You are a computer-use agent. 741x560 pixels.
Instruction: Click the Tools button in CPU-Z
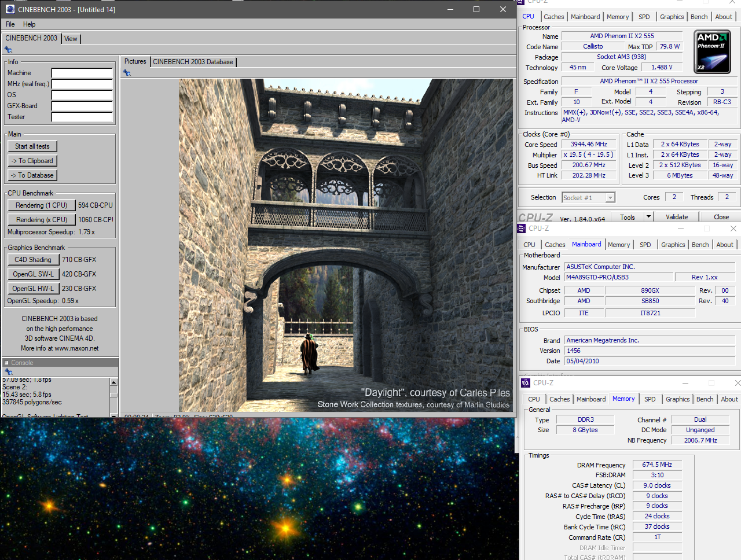point(628,217)
